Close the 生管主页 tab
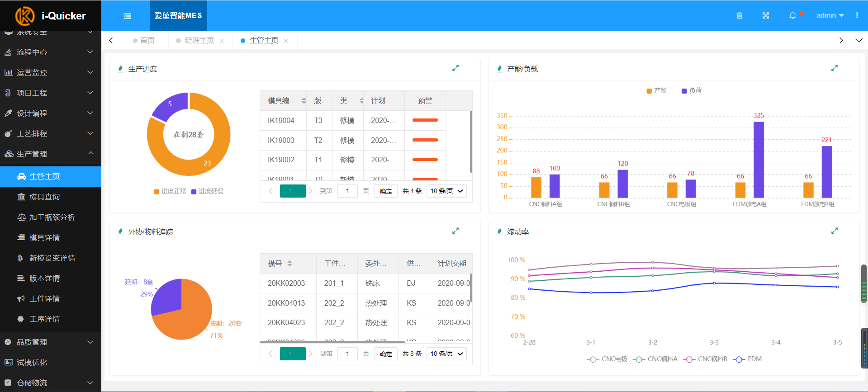This screenshot has height=392, width=868. [286, 41]
